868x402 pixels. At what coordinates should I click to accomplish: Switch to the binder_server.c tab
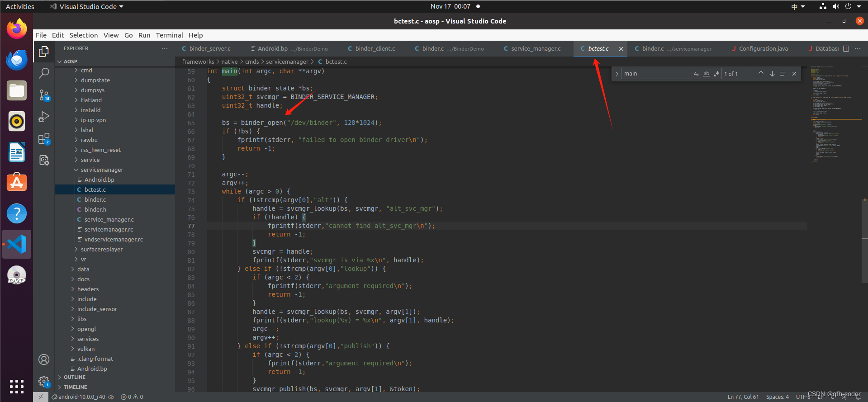point(210,49)
